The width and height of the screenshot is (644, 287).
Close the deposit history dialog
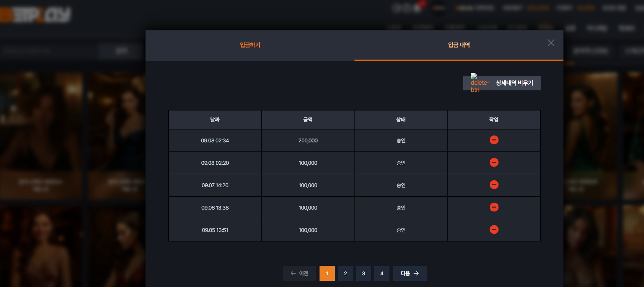tap(551, 43)
